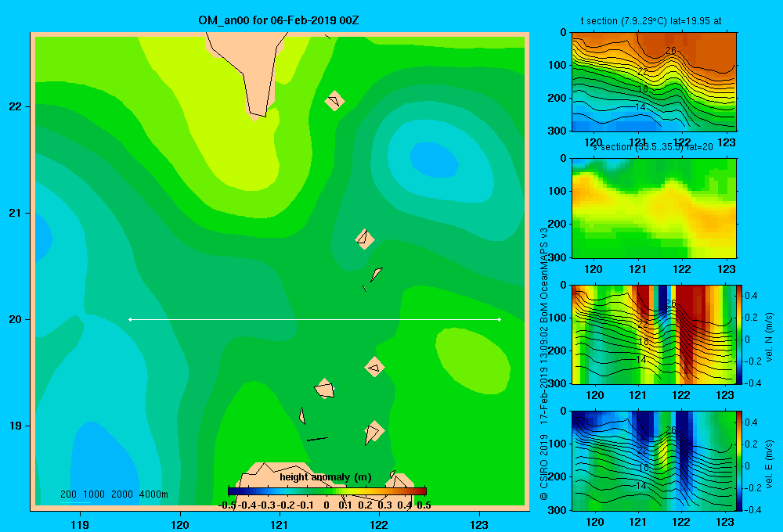Image resolution: width=783 pixels, height=532 pixels.
Task: Click the vel. E color scale bar
Action: (740, 461)
